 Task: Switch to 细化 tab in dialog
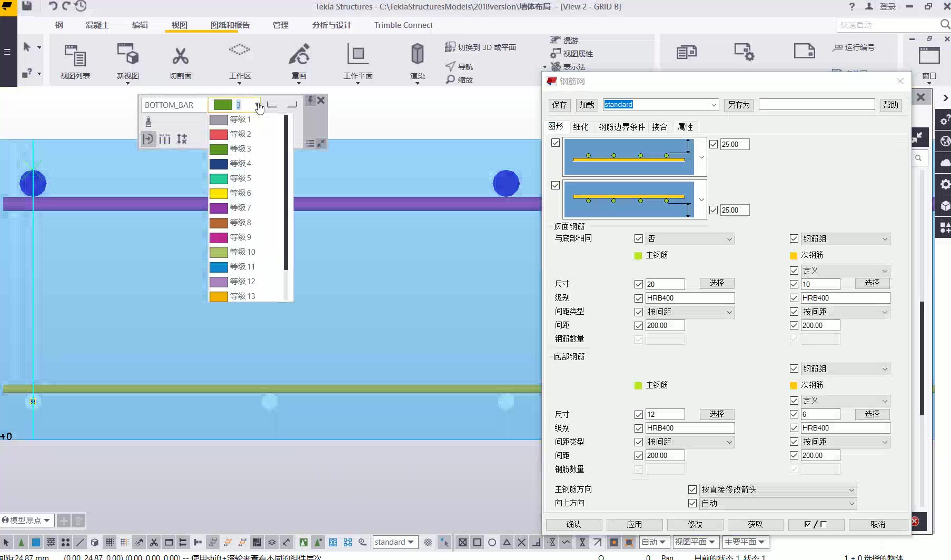tap(581, 127)
